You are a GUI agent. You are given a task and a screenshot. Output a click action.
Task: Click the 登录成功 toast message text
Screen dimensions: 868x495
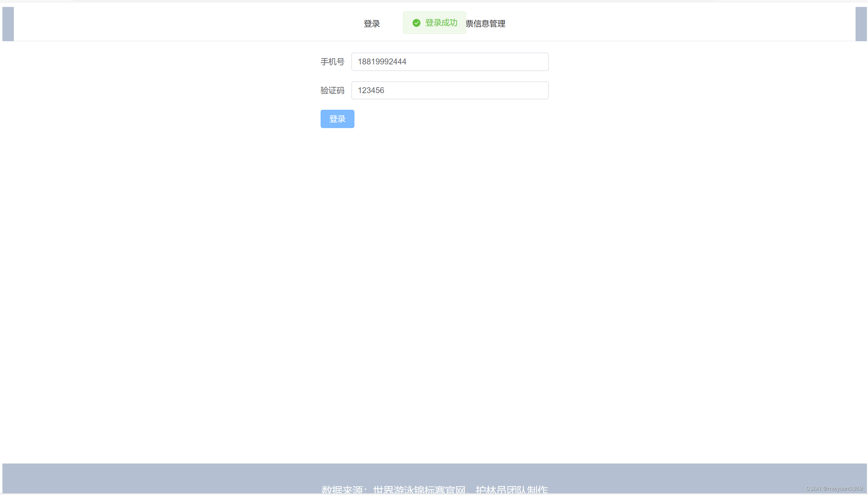tap(441, 23)
